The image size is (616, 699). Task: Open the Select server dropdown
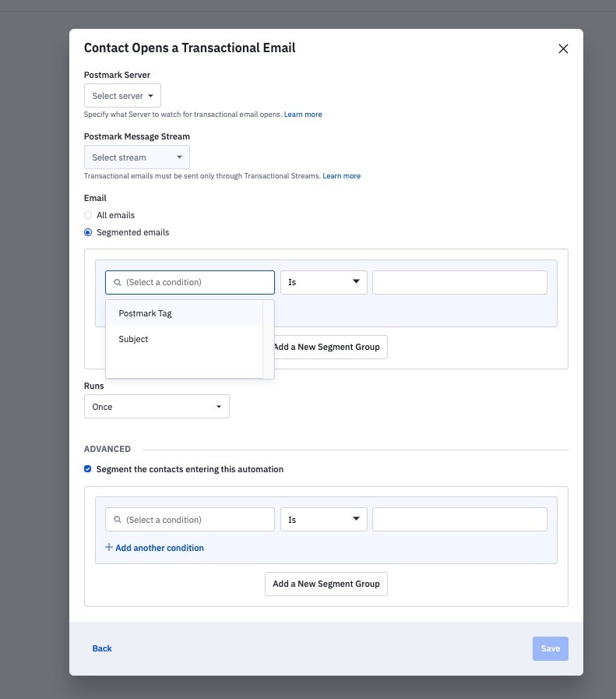pyautogui.click(x=122, y=96)
